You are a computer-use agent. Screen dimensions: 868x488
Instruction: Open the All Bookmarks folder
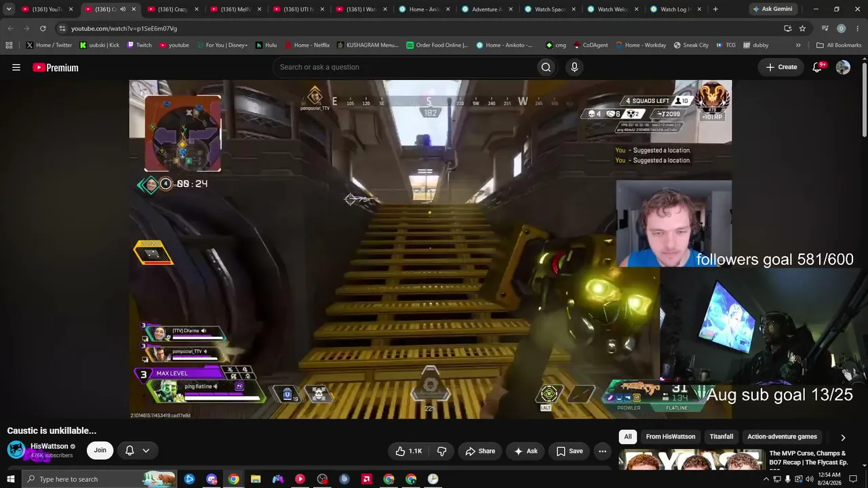[839, 45]
